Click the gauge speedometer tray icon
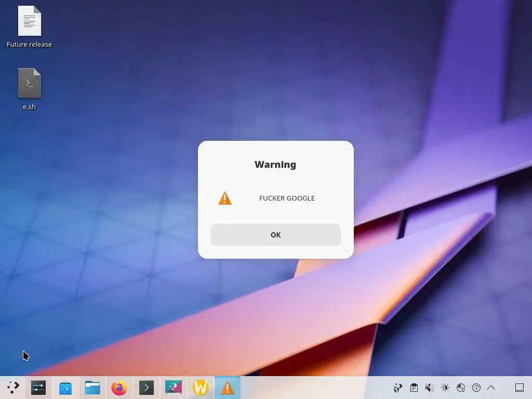532x399 pixels. (476, 388)
